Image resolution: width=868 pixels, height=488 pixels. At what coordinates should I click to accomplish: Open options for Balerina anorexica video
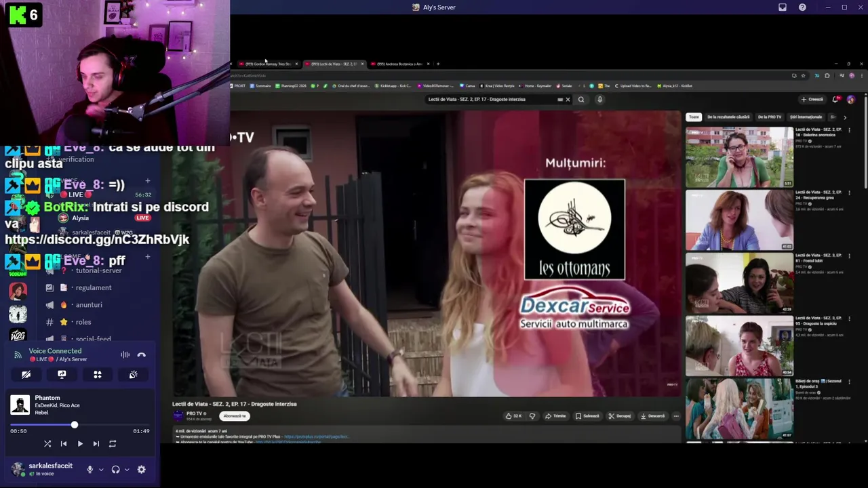(x=850, y=130)
